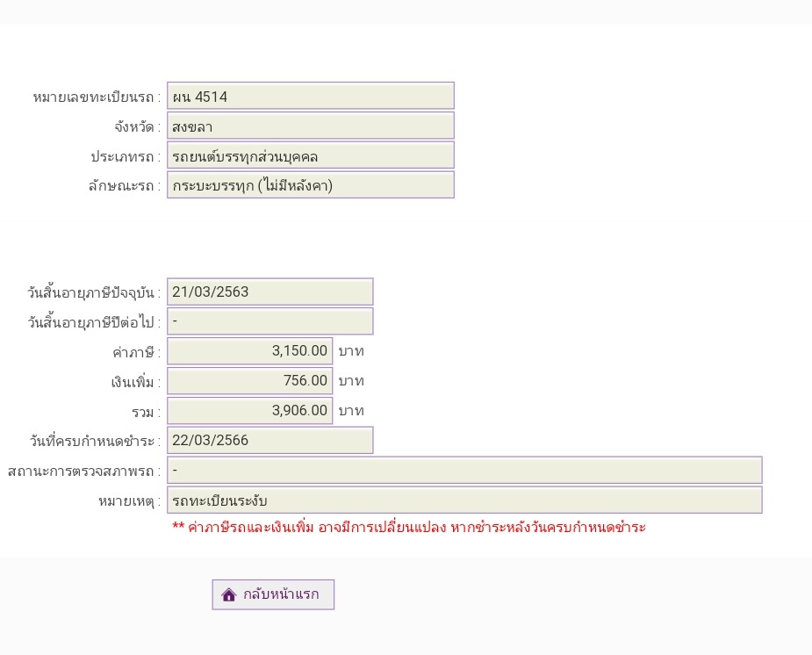This screenshot has width=812, height=655.
Task: Click the หมายเลขทะเบียนรถ label
Action: coord(97,97)
